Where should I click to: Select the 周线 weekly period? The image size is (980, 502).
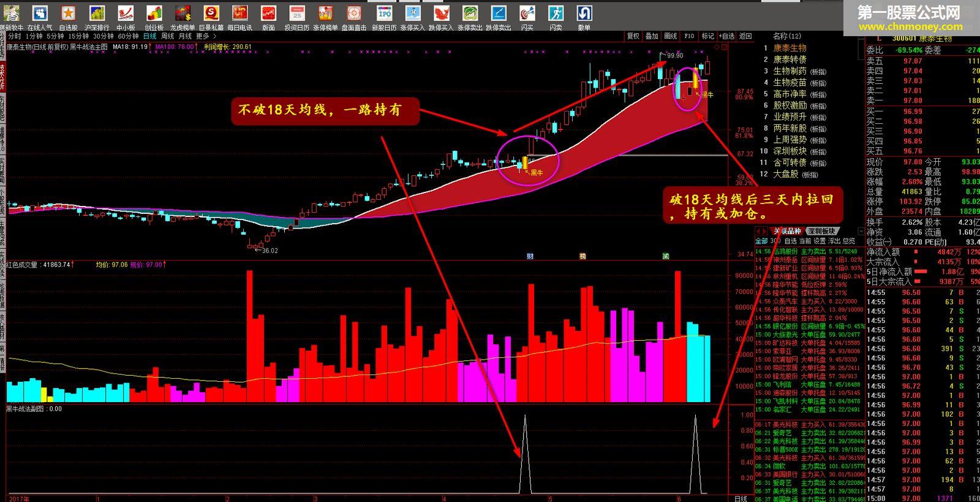click(x=167, y=36)
